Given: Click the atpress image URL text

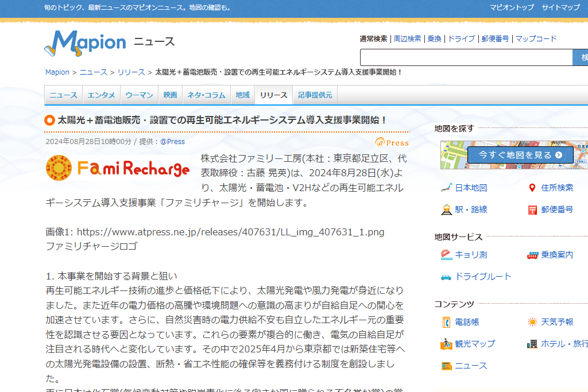Looking at the screenshot, I should (x=230, y=232).
